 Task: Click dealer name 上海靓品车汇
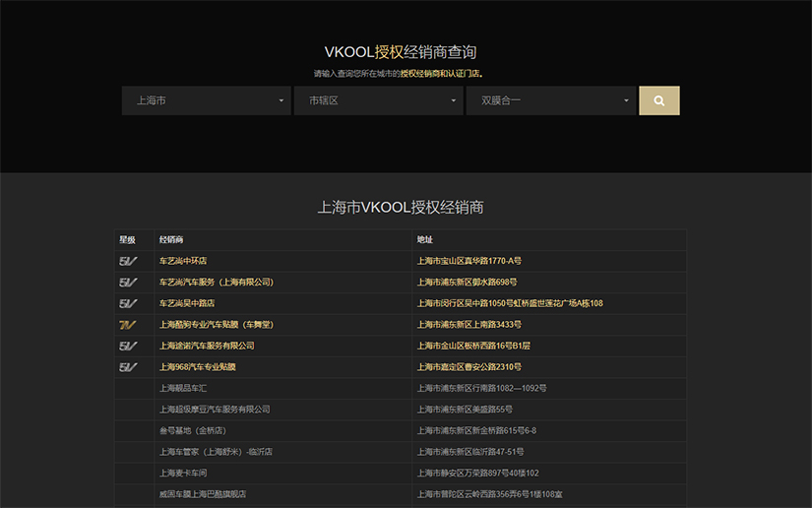click(x=183, y=388)
